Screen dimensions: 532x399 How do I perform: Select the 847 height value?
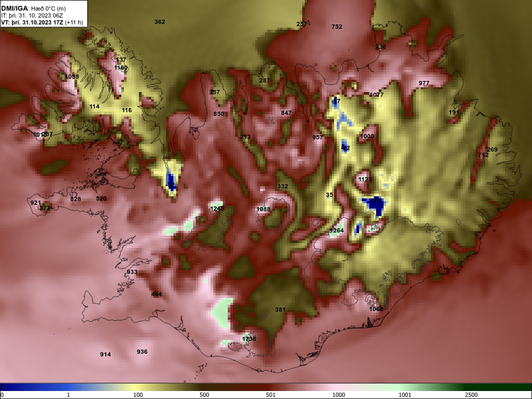point(286,113)
